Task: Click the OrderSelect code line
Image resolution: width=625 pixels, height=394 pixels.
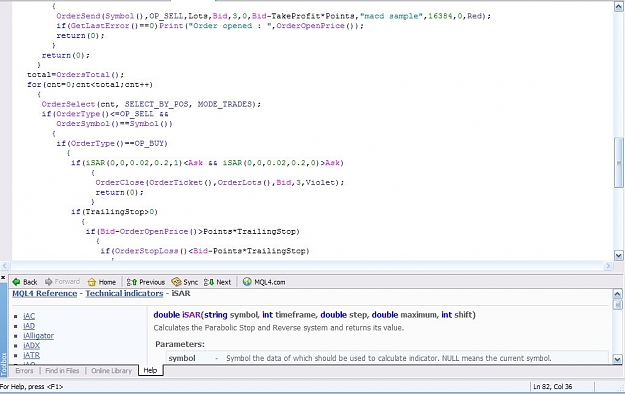Action: (x=151, y=104)
